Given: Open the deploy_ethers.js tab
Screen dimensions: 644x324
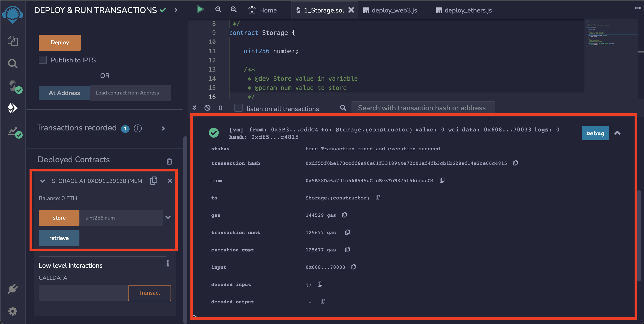Looking at the screenshot, I should click(464, 10).
